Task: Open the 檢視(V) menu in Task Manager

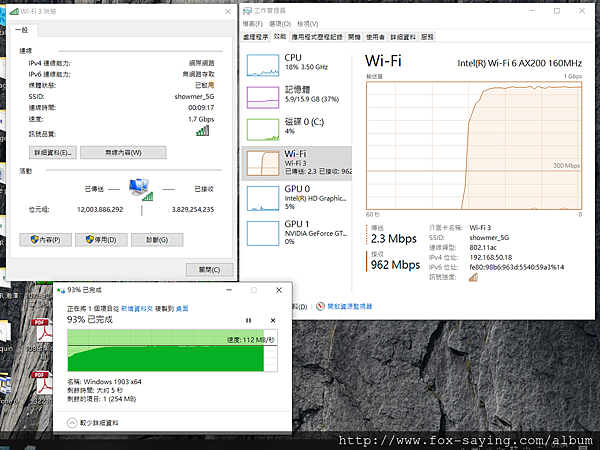Action: [308, 24]
